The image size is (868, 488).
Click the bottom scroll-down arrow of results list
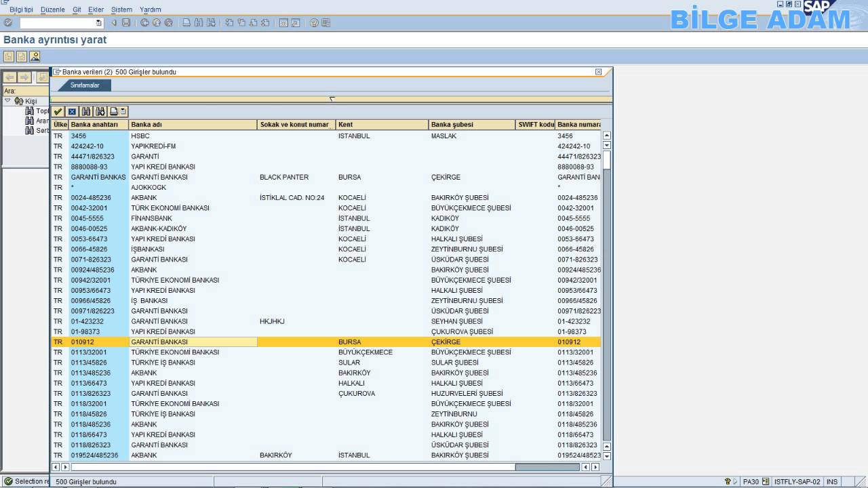pos(607,455)
